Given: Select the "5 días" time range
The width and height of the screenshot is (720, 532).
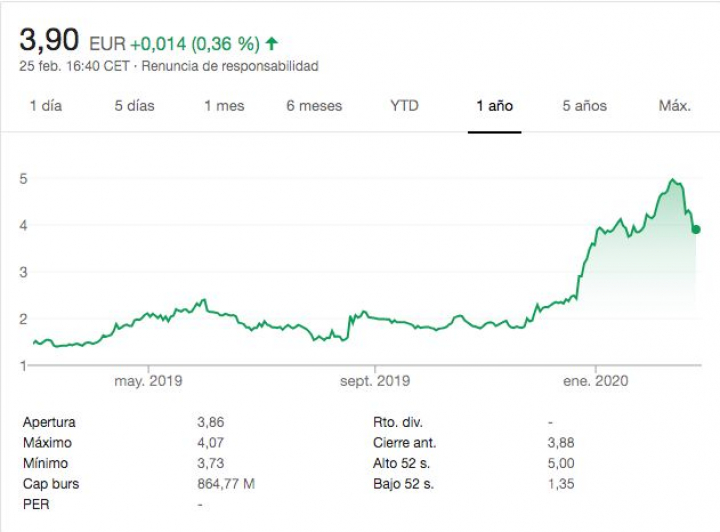Looking at the screenshot, I should point(134,106).
